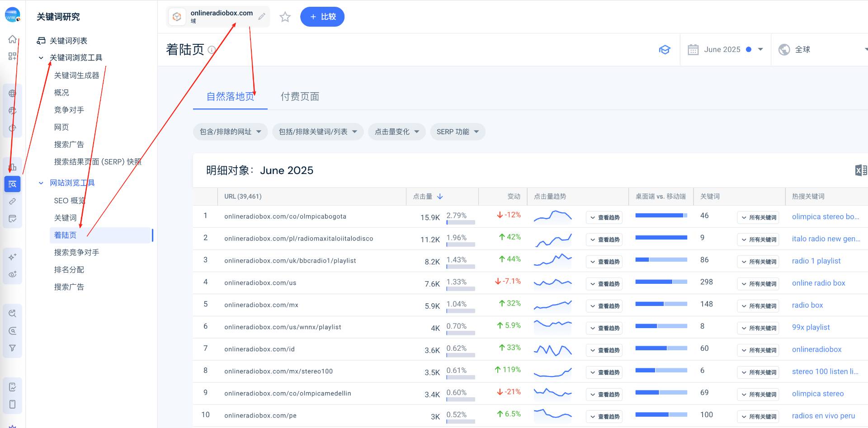Open keyword link '99x playlist'
The width and height of the screenshot is (868, 428).
click(x=811, y=327)
